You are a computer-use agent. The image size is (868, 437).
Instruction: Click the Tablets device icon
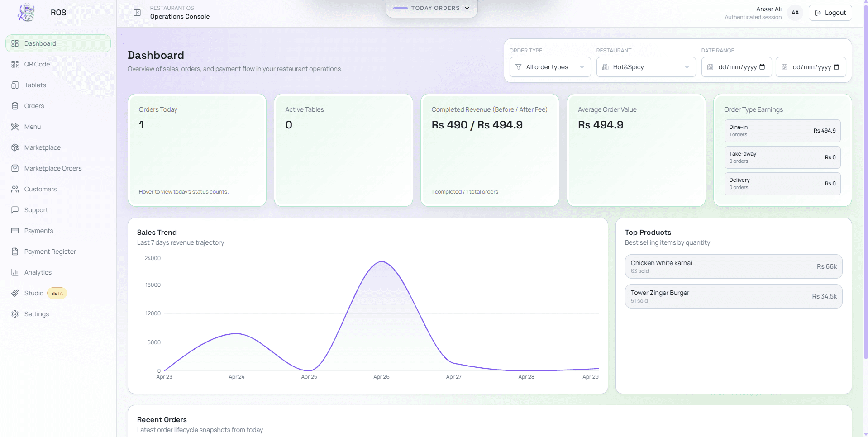[15, 85]
